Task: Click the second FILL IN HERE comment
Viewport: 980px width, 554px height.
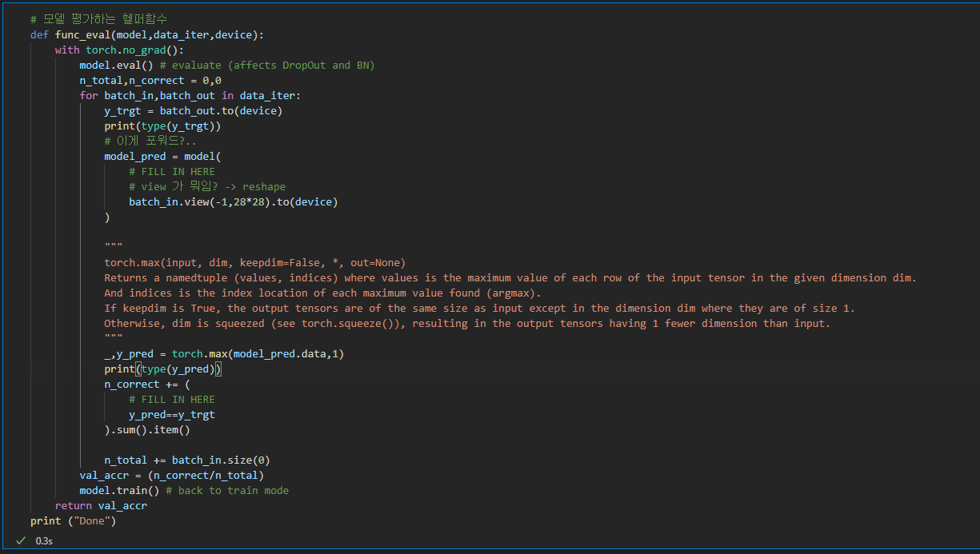Action: [x=169, y=399]
